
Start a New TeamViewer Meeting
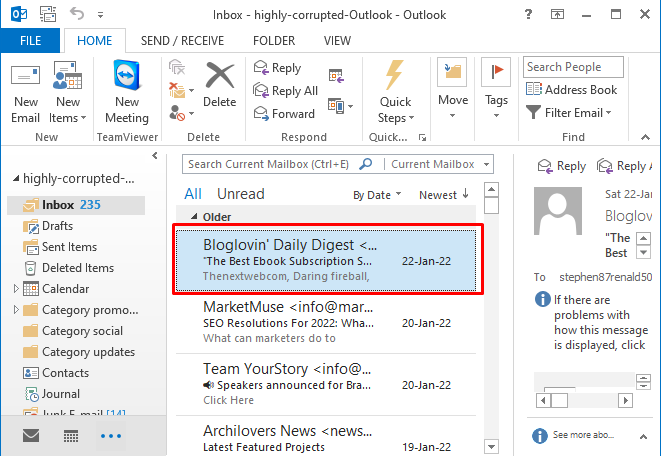(126, 94)
